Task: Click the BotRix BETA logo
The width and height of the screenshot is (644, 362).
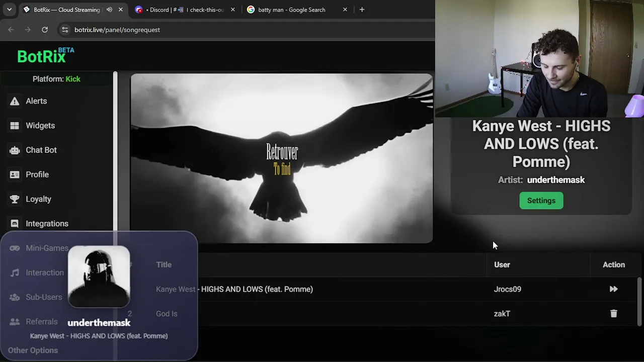Action: pyautogui.click(x=45, y=55)
